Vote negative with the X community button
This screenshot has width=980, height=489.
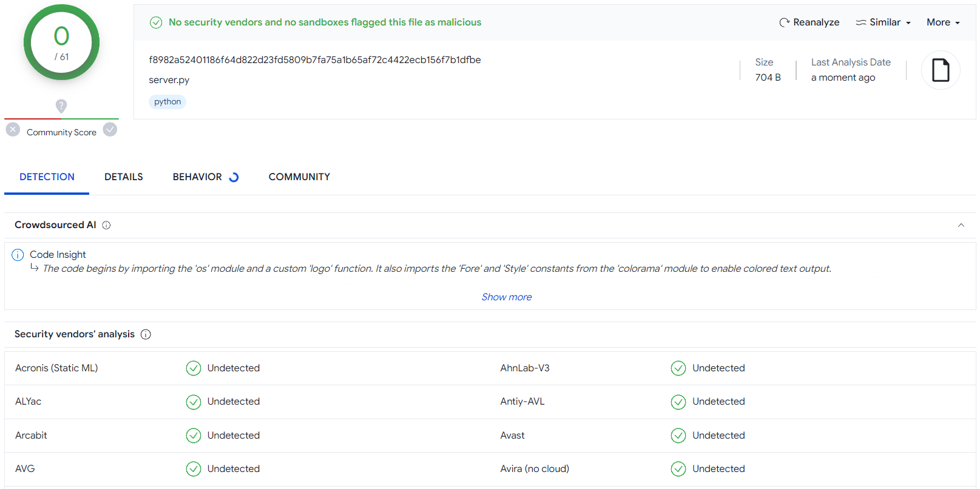13,130
